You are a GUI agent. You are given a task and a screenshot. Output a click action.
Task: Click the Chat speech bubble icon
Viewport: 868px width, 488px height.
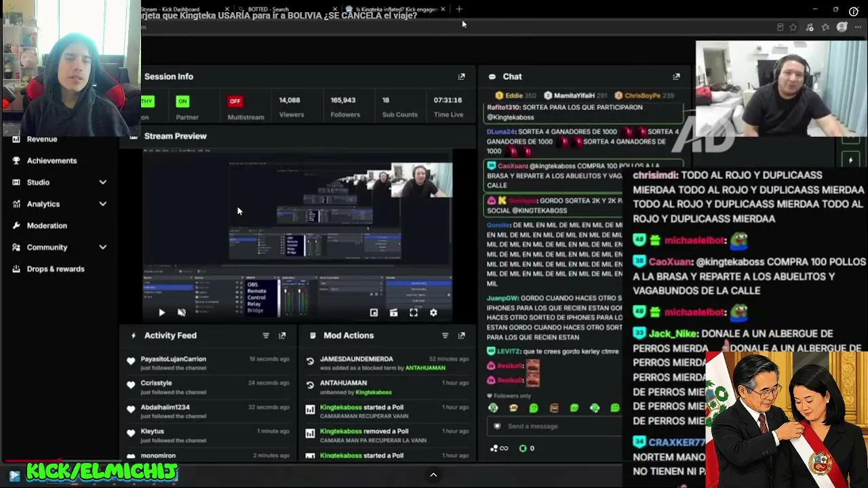tap(492, 77)
